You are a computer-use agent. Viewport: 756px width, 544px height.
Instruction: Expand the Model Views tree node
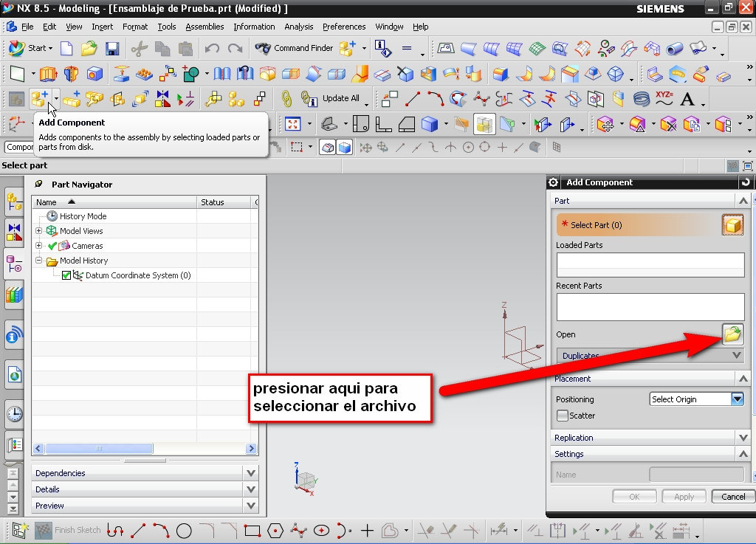coord(39,231)
